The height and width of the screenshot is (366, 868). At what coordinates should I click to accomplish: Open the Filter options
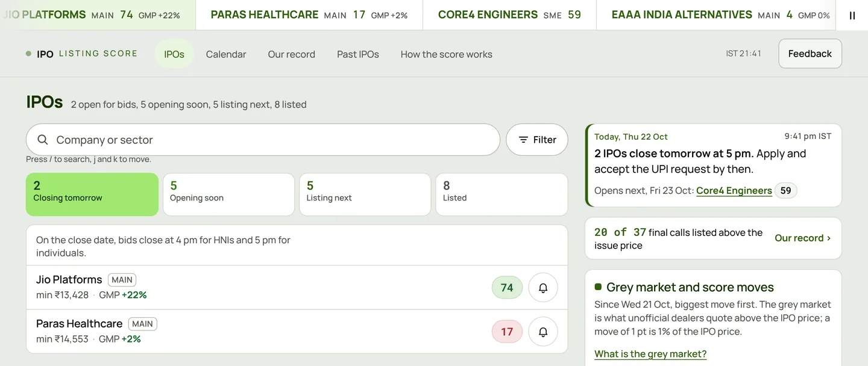click(537, 140)
